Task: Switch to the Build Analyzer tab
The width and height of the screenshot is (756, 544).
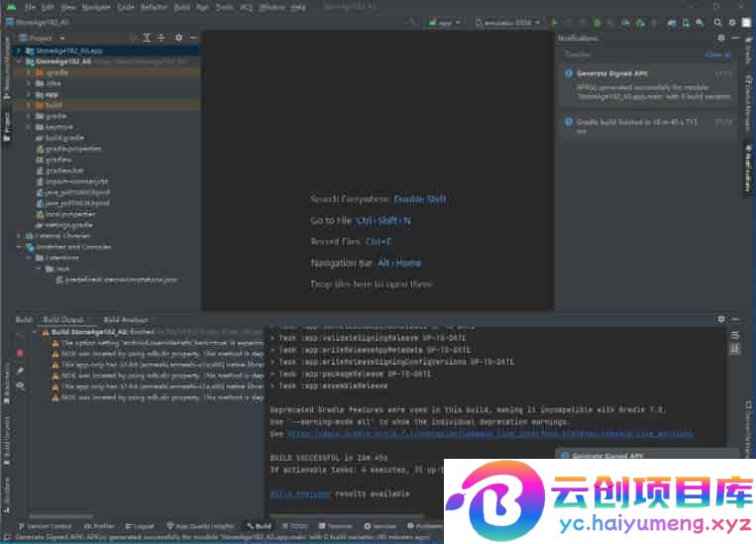Action: tap(126, 320)
